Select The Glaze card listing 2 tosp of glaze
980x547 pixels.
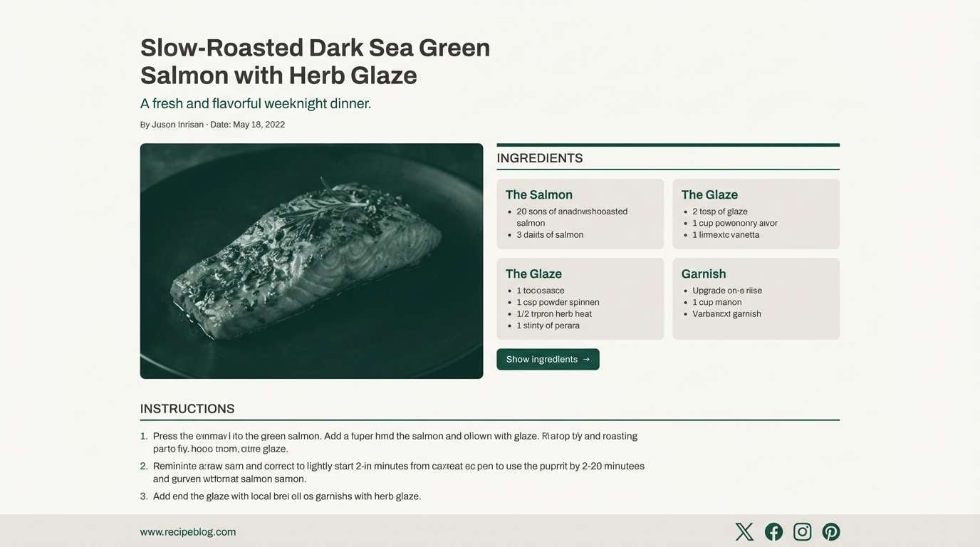[756, 212]
